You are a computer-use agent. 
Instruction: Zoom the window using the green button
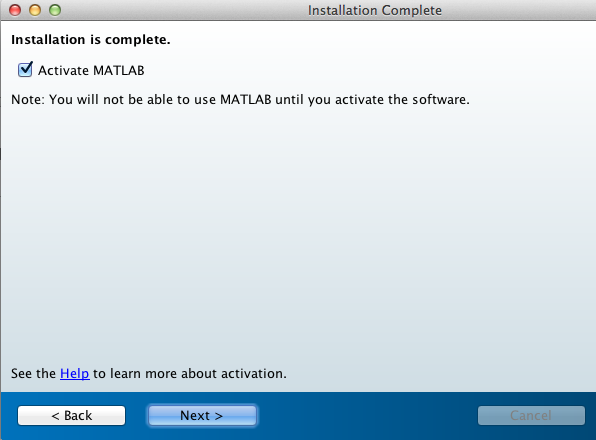55,10
